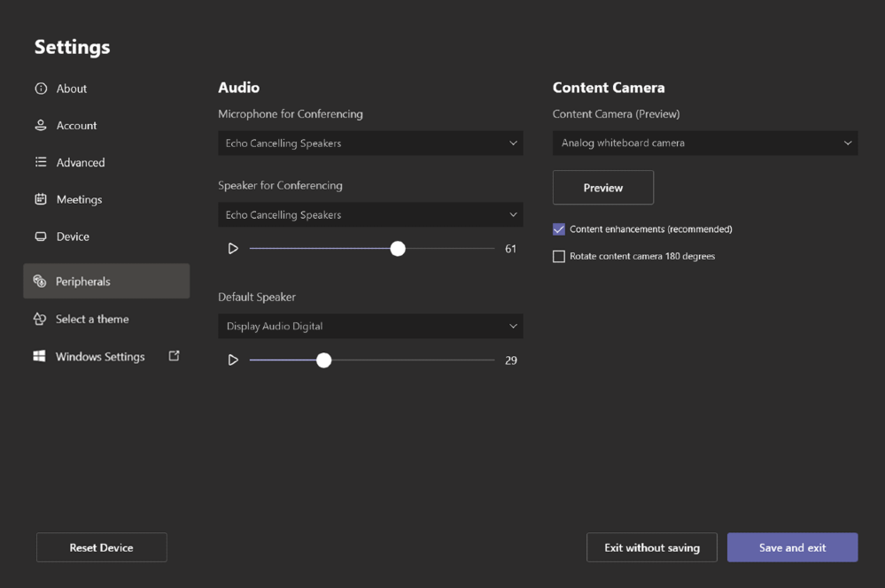Image resolution: width=885 pixels, height=588 pixels.
Task: Open Microphone for Conferencing dropdown
Action: coord(370,143)
